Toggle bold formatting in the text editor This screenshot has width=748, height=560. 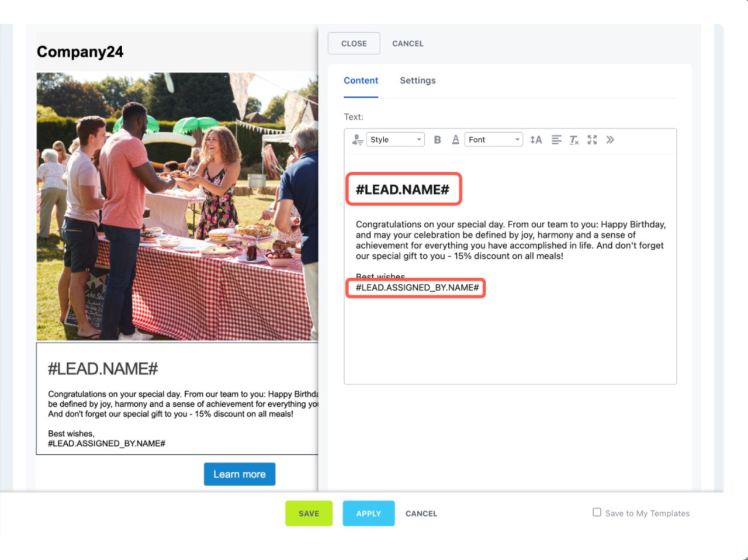coord(437,140)
